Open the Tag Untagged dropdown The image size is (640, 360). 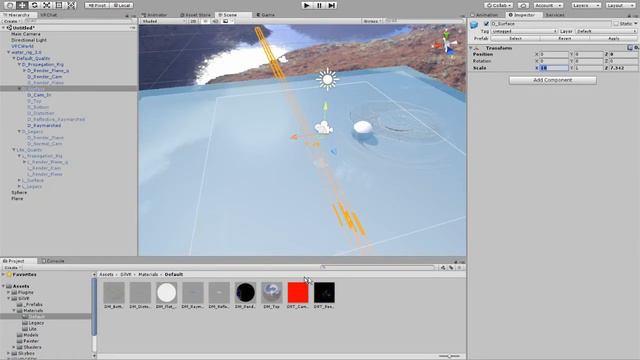coord(524,31)
